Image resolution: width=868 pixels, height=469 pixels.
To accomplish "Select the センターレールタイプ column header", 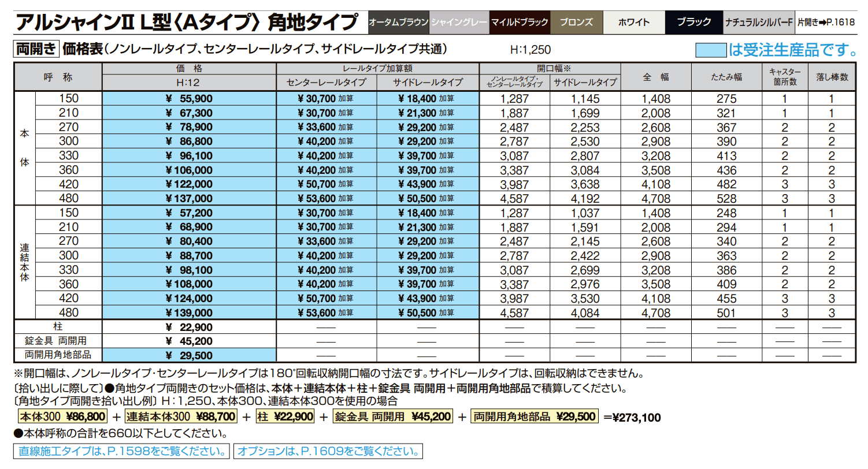I will (327, 80).
